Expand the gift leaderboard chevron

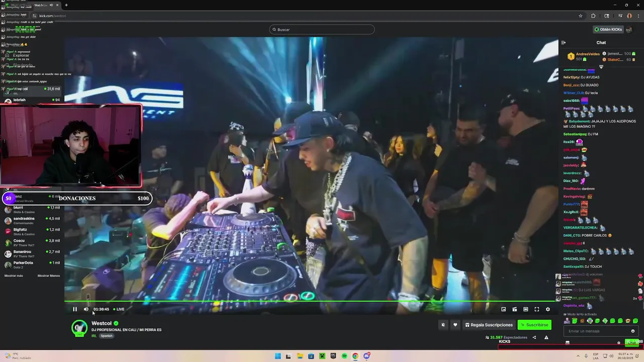(601, 66)
